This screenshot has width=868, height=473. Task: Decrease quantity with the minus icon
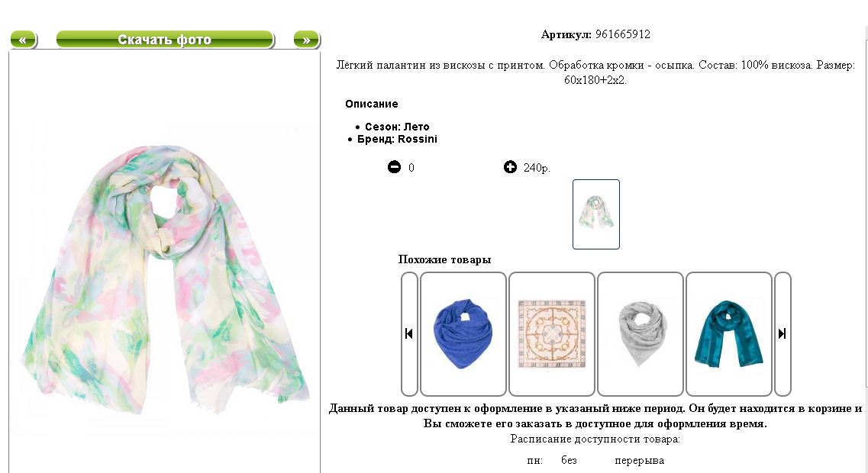(394, 167)
